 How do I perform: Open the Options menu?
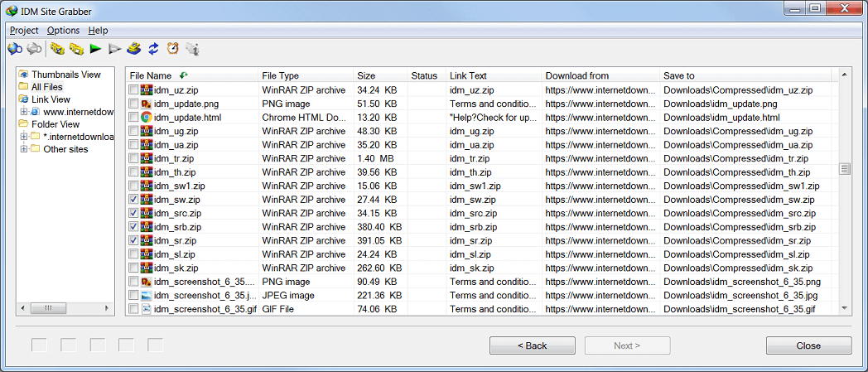click(63, 31)
